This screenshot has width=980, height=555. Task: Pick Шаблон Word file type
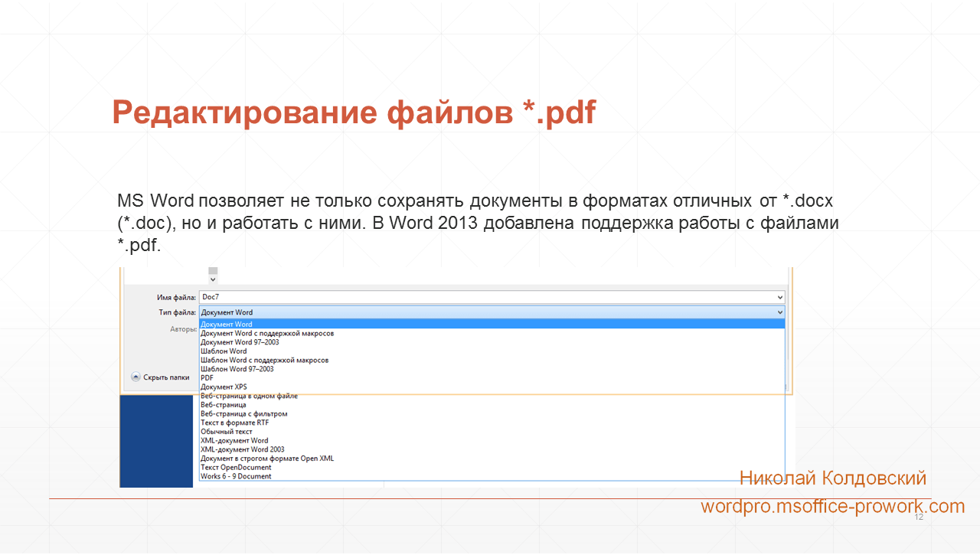coord(224,351)
